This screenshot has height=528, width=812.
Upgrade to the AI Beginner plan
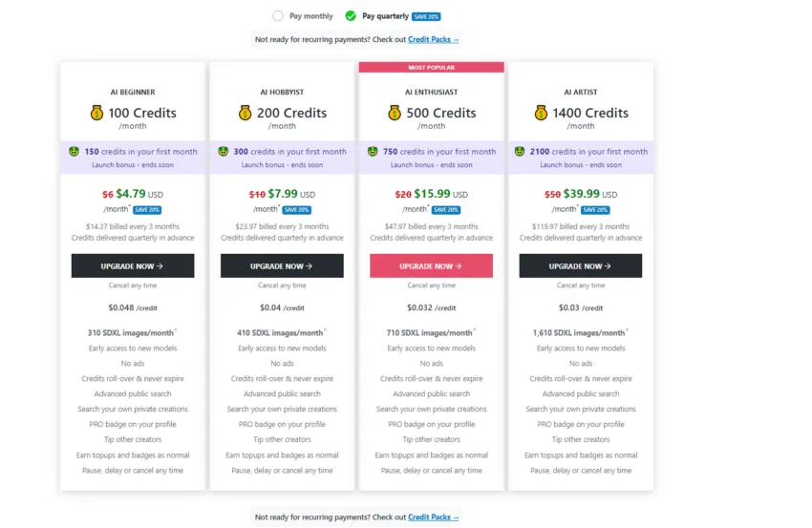[x=133, y=266]
